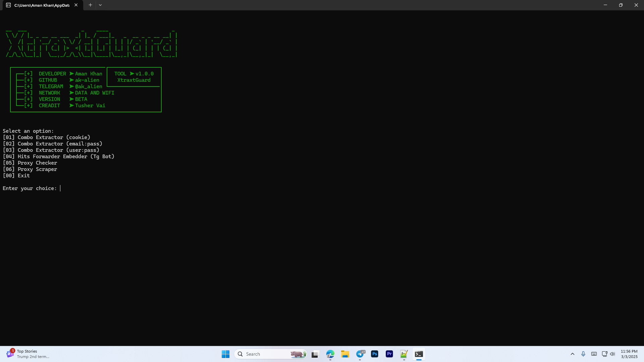Open Adobe Photoshop from the taskbar
644x362 pixels.
[x=375, y=354]
